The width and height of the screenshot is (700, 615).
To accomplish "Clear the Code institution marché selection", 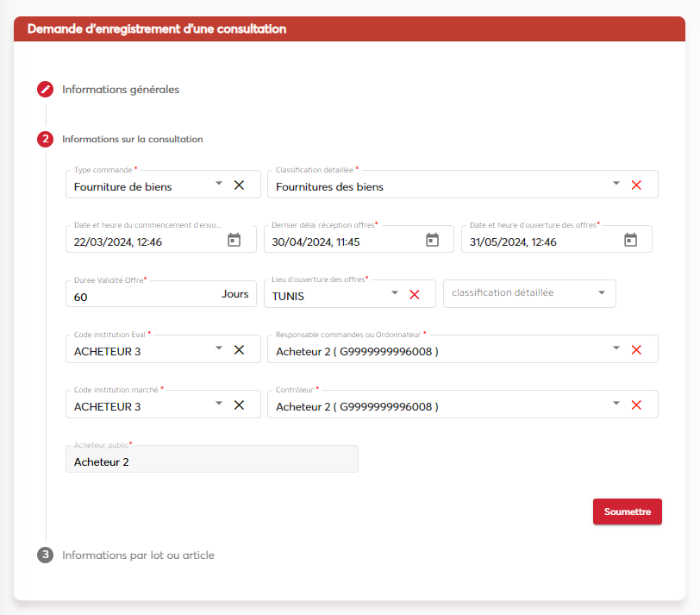I will 240,405.
